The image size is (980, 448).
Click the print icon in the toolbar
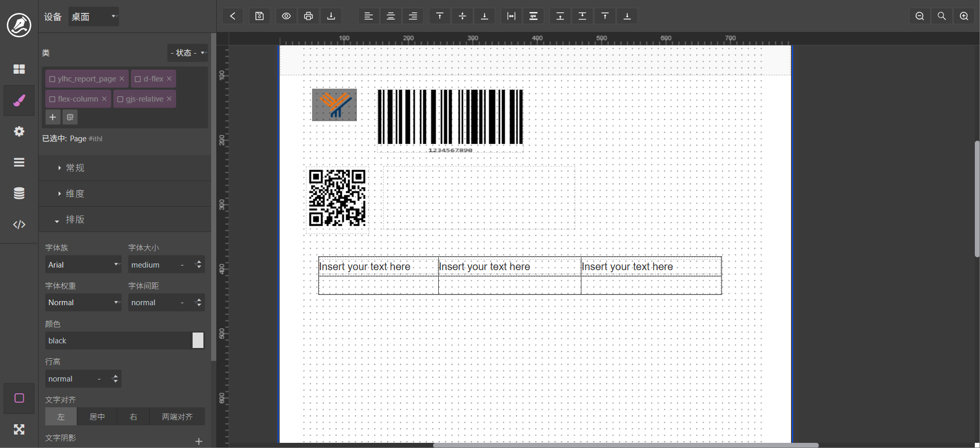[x=308, y=16]
